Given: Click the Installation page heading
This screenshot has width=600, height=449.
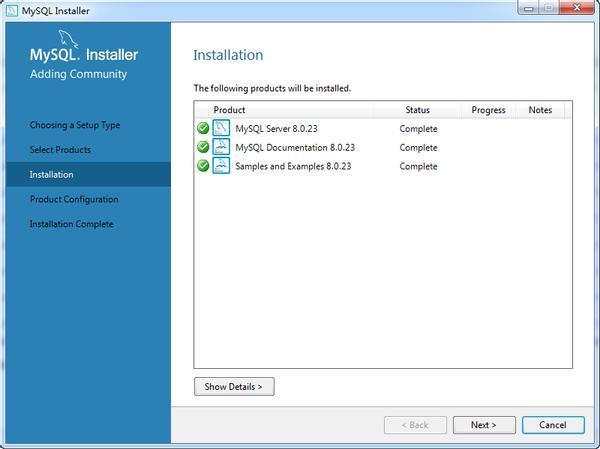Looking at the screenshot, I should [x=228, y=55].
